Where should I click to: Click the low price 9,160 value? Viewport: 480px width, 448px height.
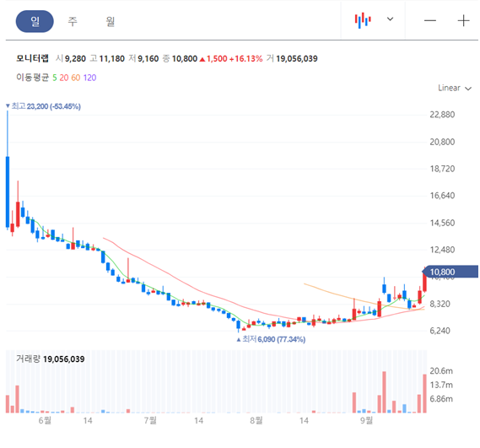(x=148, y=58)
